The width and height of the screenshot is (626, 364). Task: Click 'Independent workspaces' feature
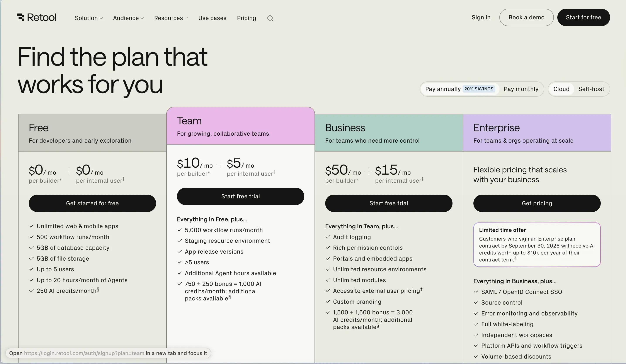click(516, 335)
